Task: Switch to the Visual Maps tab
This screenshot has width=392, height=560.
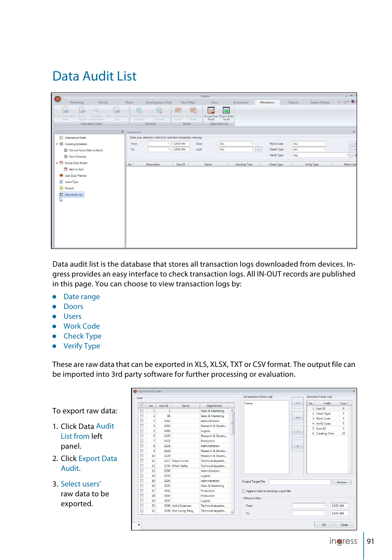Action: 188,102
